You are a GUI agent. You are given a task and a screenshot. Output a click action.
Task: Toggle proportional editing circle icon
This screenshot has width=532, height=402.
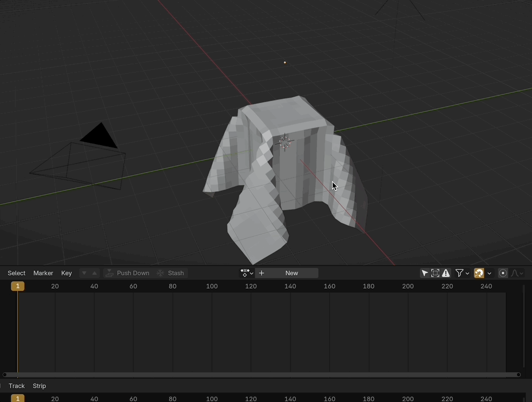503,273
